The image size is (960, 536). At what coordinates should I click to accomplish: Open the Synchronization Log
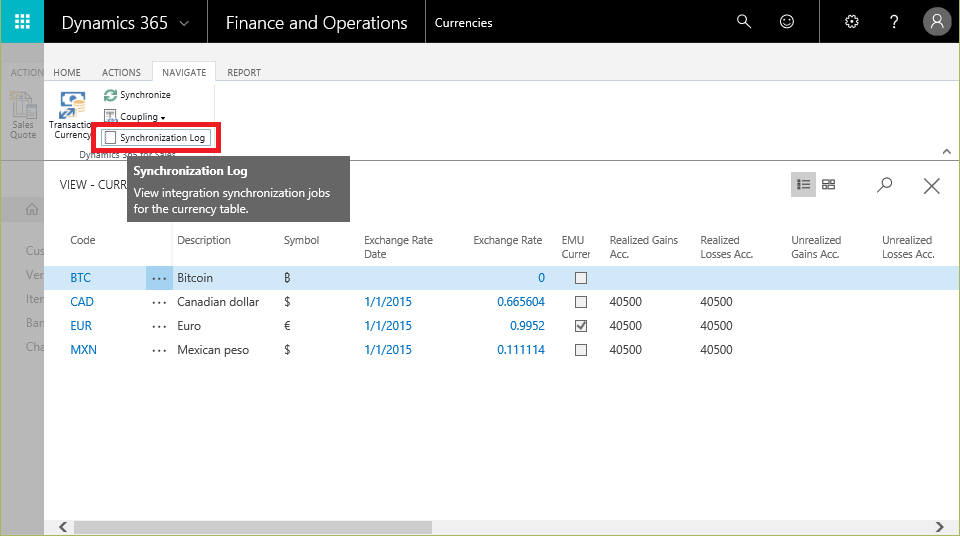pyautogui.click(x=156, y=138)
